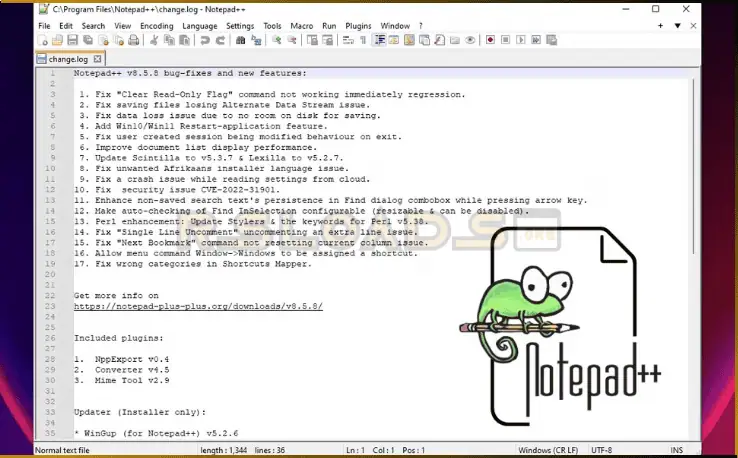Save the file with the floppy disk icon
This screenshot has height=458, width=738.
[x=72, y=40]
